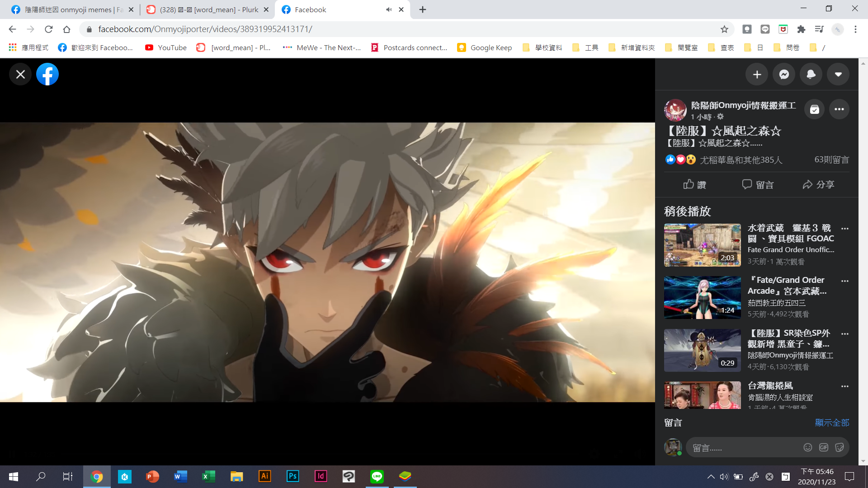Click the 分享 share button
This screenshot has height=488, width=868.
819,184
